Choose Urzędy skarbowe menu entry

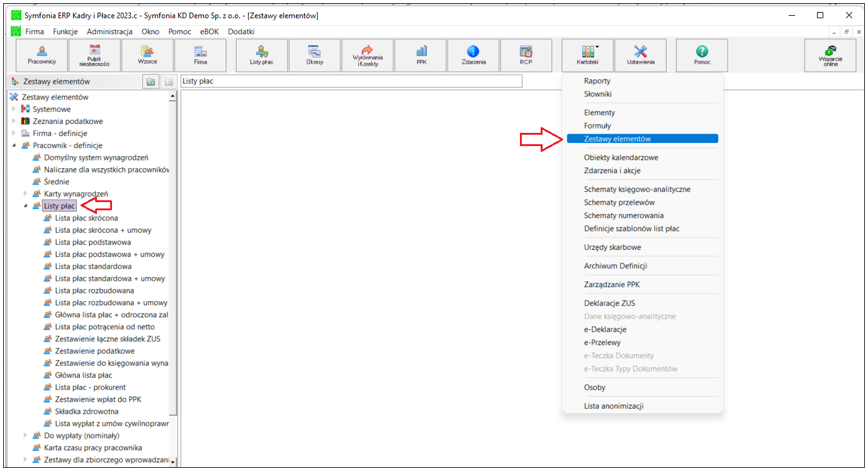642,247
